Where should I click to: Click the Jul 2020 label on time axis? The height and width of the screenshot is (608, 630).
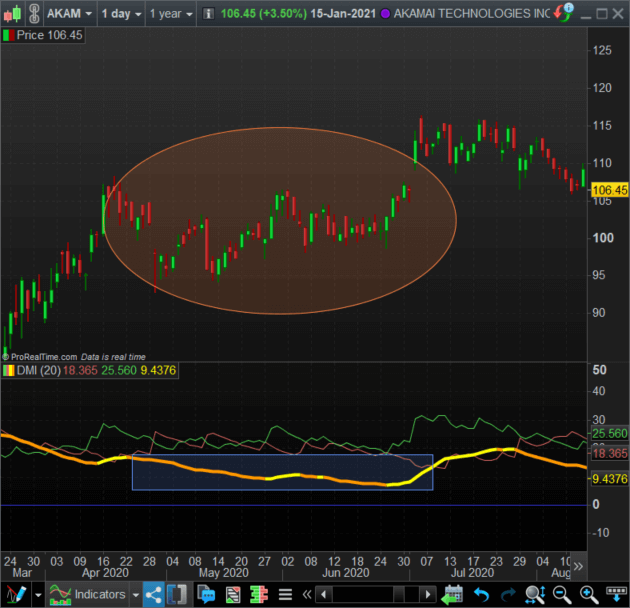tap(472, 573)
